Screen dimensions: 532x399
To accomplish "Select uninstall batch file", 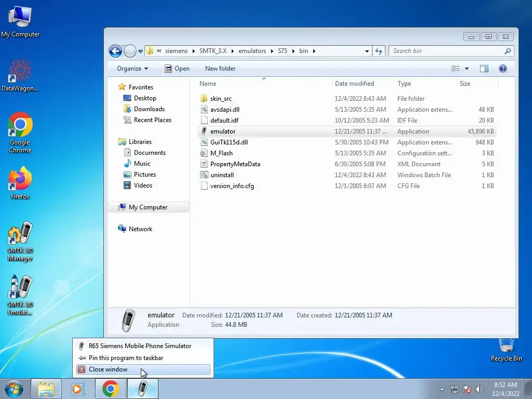I will (x=347, y=175).
